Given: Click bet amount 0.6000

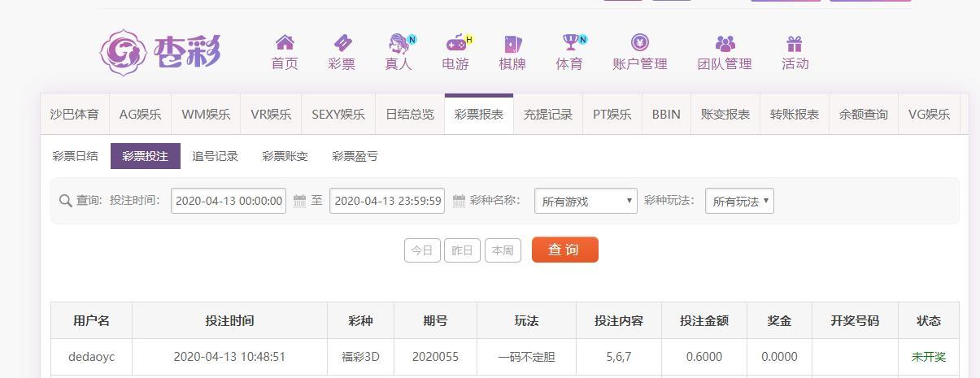Looking at the screenshot, I should [x=704, y=357].
